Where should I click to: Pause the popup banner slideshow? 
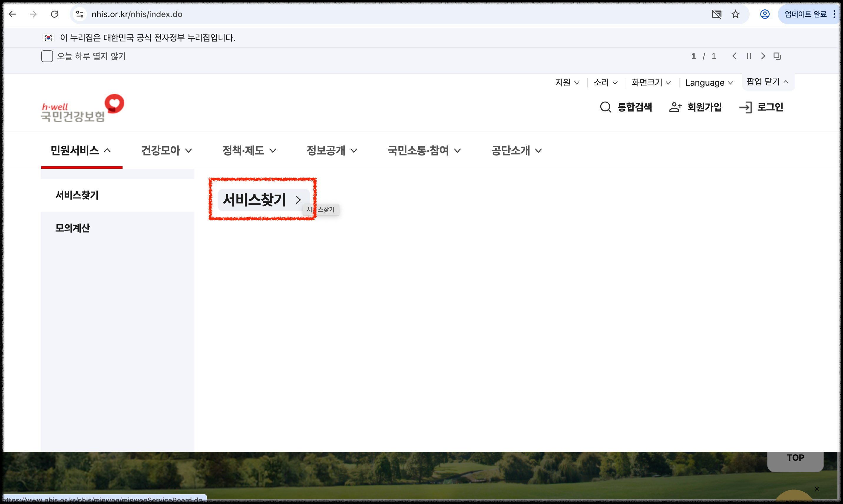(749, 56)
